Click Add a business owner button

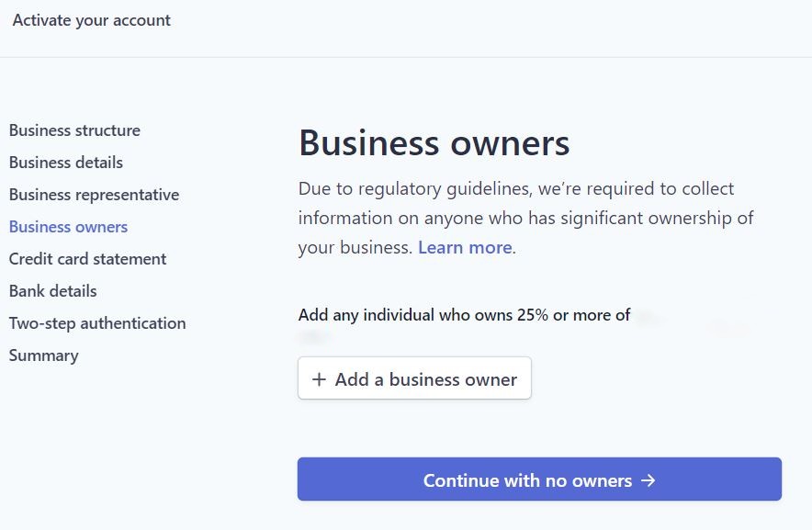coord(414,378)
